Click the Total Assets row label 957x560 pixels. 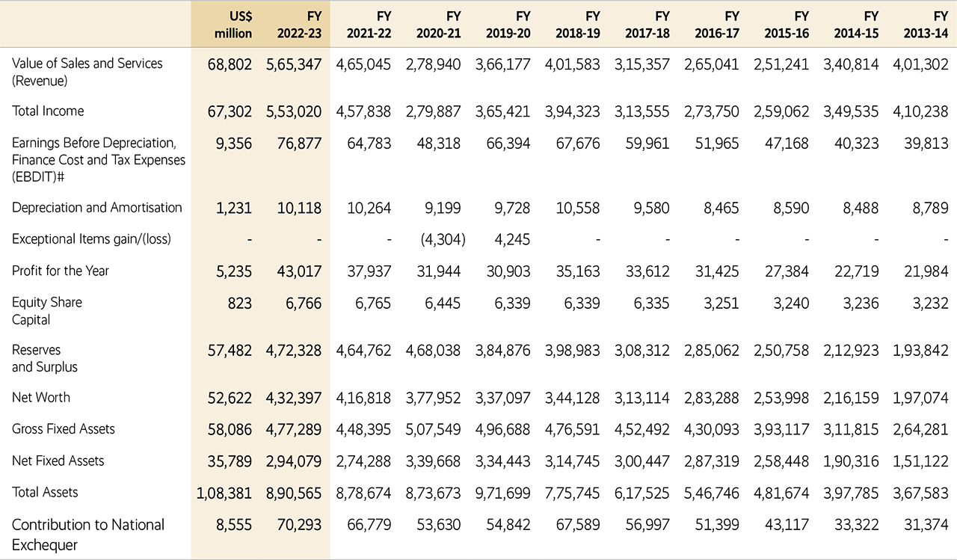pyautogui.click(x=45, y=492)
